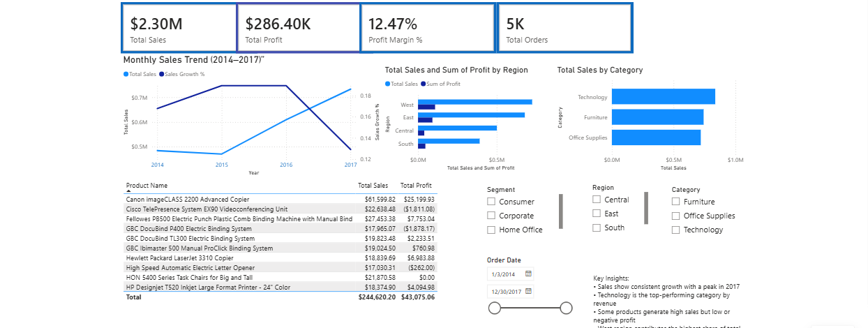Select GBC Ibimaster 500 Manual ProClick row
Image resolution: width=868 pixels, height=328 pixels.
(280, 248)
